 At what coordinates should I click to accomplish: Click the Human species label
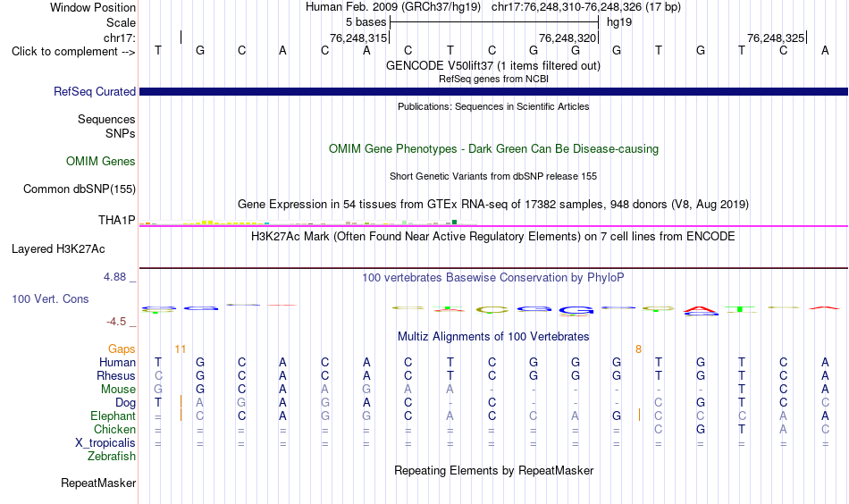117,362
